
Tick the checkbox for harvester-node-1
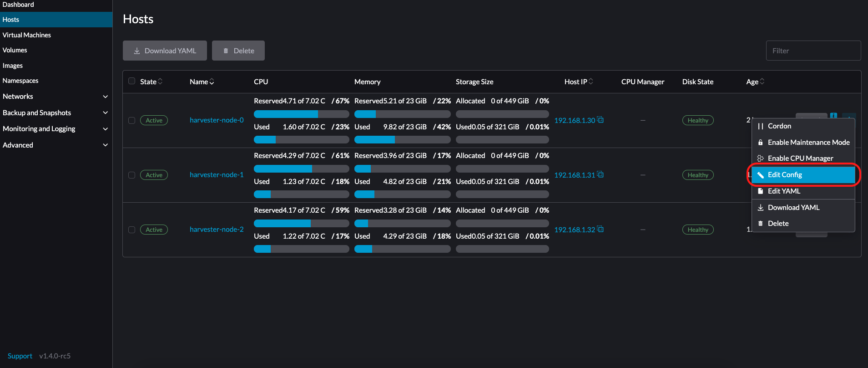131,175
